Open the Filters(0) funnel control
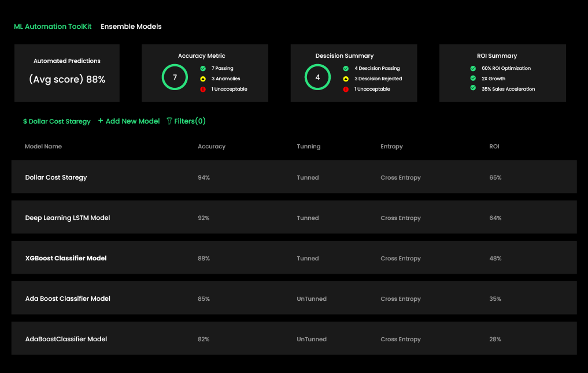Viewport: 588px width, 373px height. (x=186, y=121)
